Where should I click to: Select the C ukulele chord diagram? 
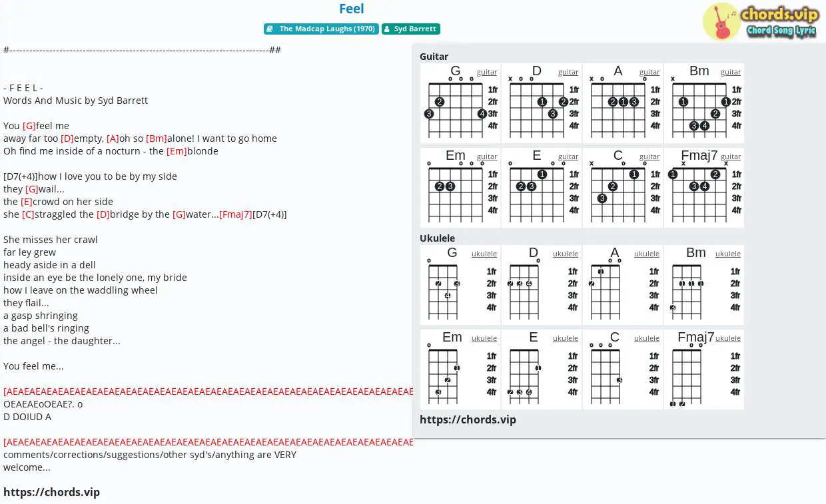point(623,370)
